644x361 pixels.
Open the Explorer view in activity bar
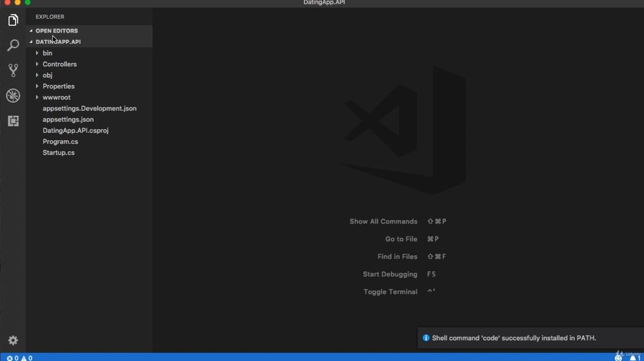coord(13,20)
